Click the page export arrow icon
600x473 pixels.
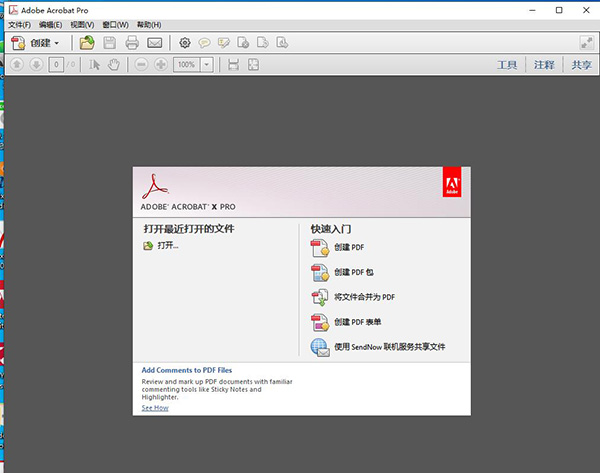pos(262,43)
